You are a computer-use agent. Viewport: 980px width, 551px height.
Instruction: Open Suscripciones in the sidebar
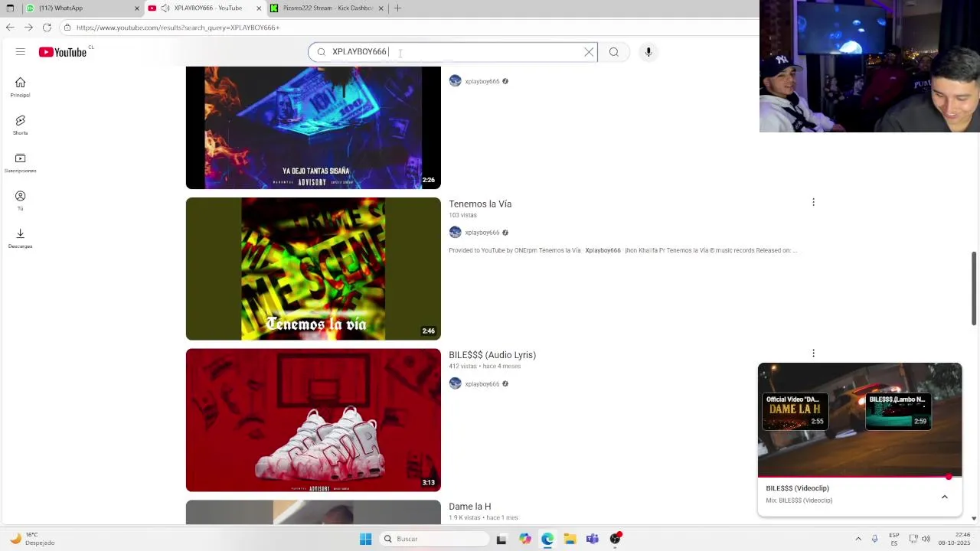pos(20,162)
